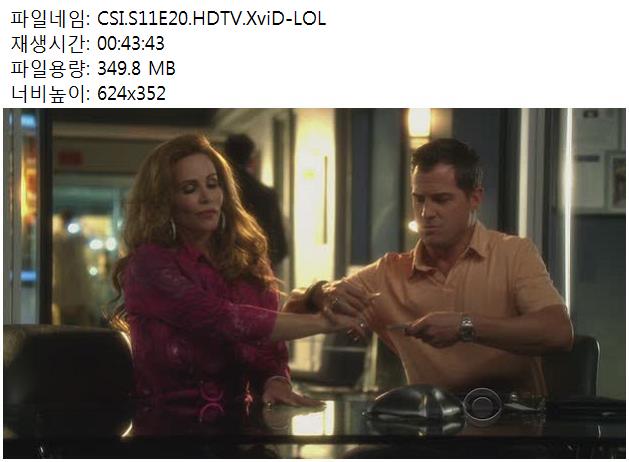The height and width of the screenshot is (462, 629).
Task: Click the black leather chair back
Action: [x=66, y=379]
